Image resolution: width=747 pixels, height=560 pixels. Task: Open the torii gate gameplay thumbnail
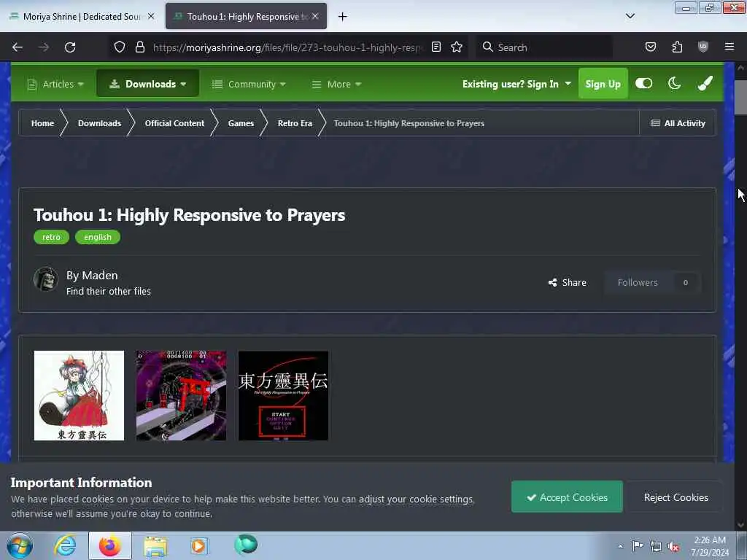pyautogui.click(x=181, y=396)
